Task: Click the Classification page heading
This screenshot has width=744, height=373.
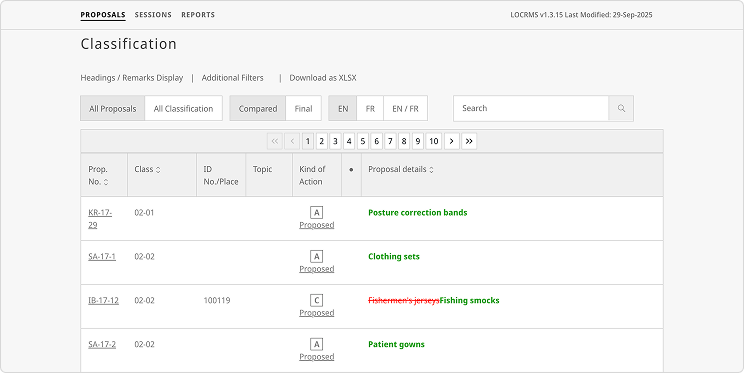Action: 129,44
